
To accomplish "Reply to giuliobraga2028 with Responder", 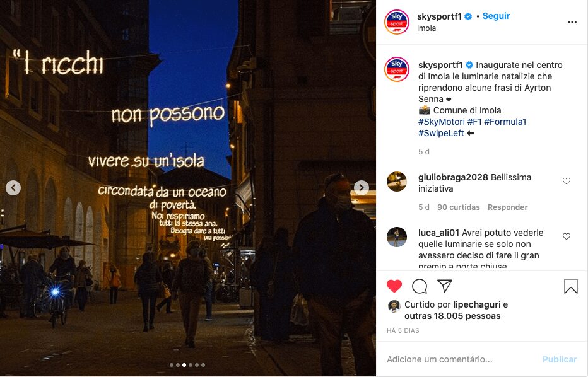I will (x=507, y=207).
